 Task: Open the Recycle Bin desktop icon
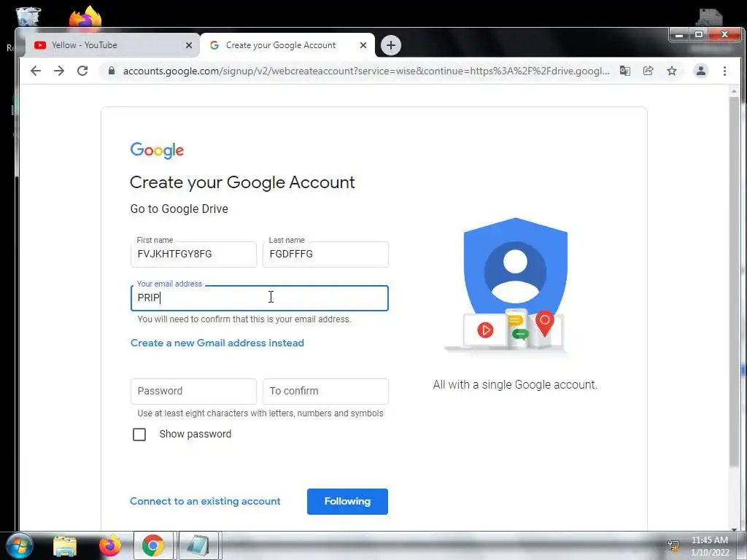[28, 16]
